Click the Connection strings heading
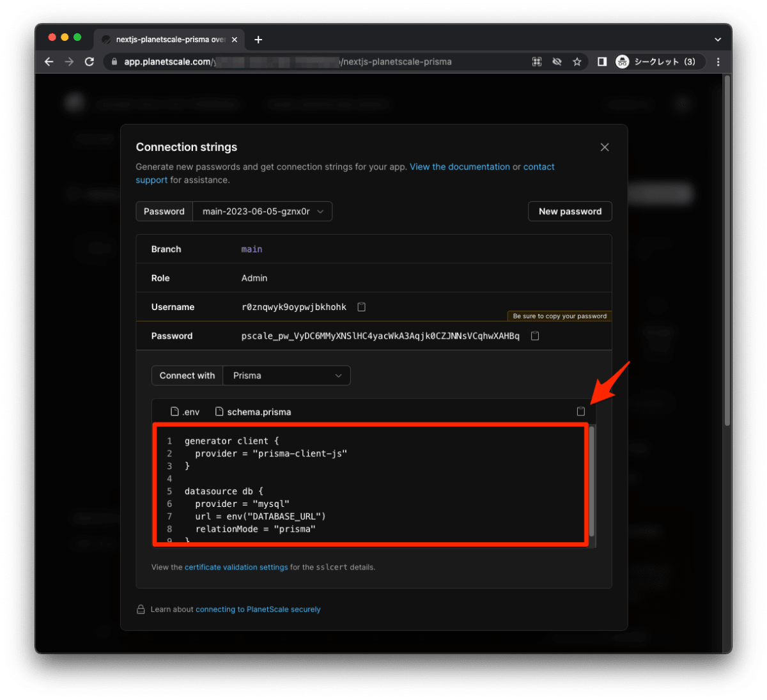The height and width of the screenshot is (700, 767). (187, 147)
